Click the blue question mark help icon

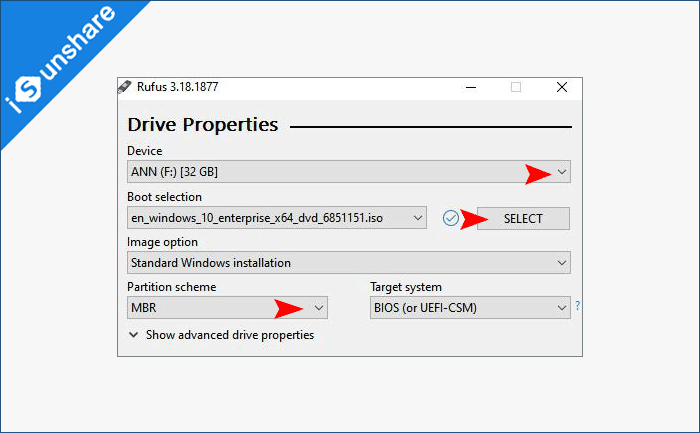pyautogui.click(x=577, y=306)
